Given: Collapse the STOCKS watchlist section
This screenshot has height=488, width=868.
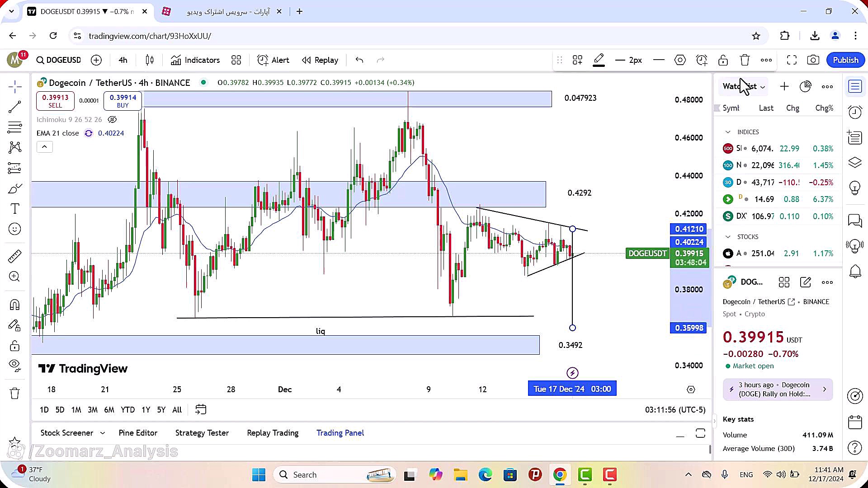Looking at the screenshot, I should pos(728,237).
